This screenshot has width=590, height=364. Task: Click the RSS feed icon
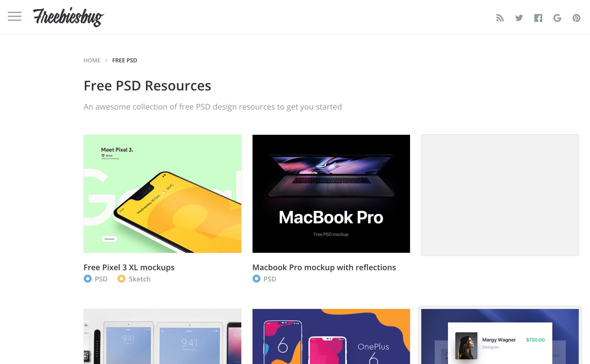500,18
